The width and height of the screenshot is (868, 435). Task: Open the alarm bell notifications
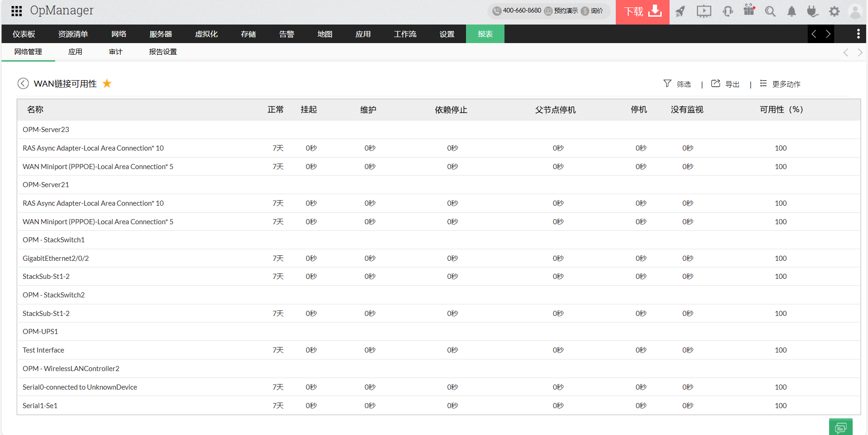click(x=791, y=12)
